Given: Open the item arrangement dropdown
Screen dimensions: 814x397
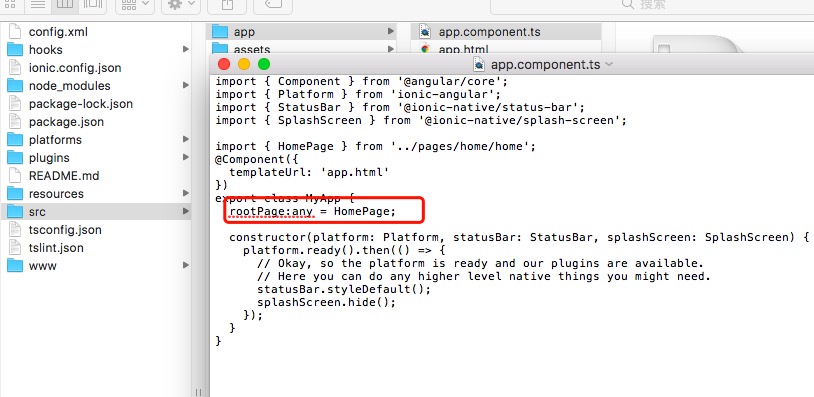Looking at the screenshot, I should tap(135, 4).
